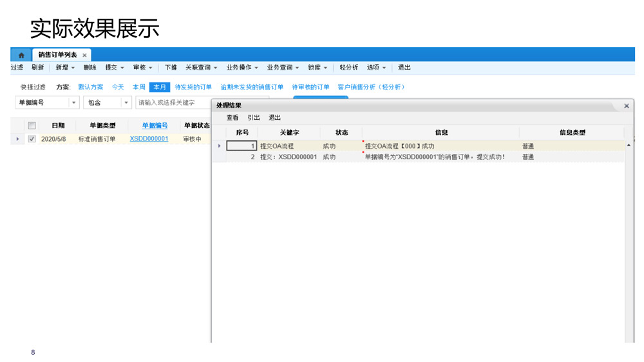Select the 默认方案 filter scheme

(91, 87)
